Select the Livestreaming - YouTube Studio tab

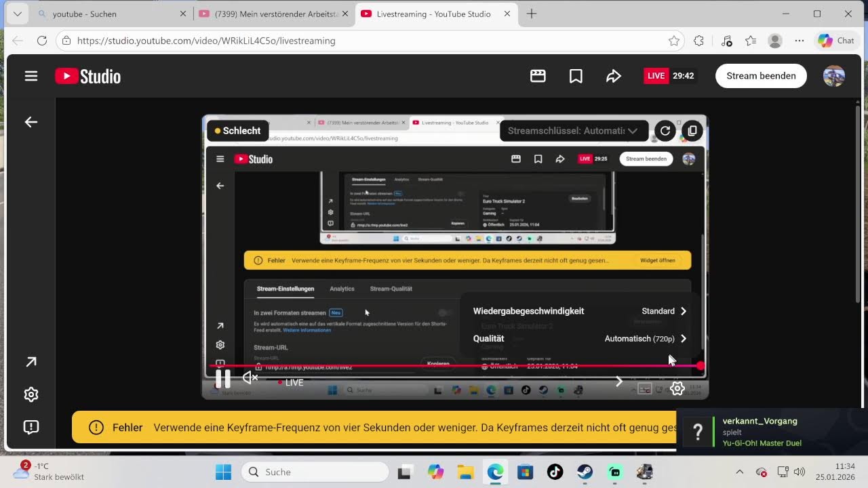pos(435,14)
